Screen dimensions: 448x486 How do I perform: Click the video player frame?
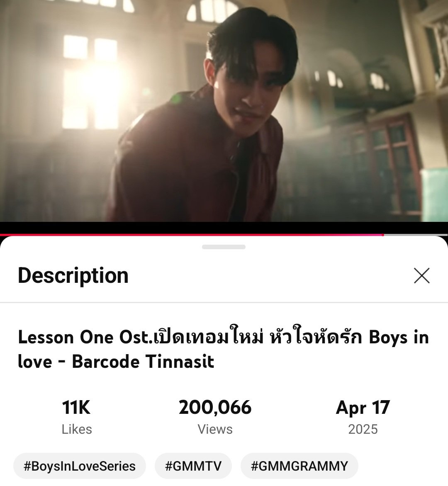[224, 111]
